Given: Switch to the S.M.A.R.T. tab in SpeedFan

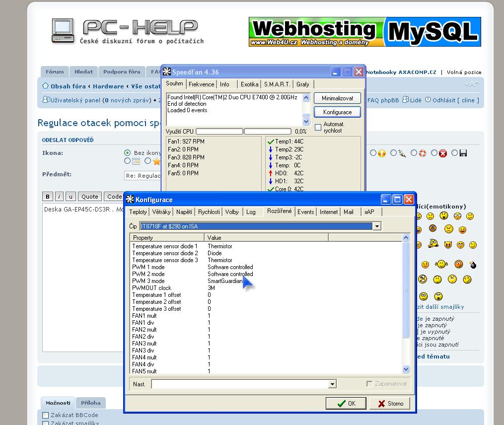Looking at the screenshot, I should [277, 84].
